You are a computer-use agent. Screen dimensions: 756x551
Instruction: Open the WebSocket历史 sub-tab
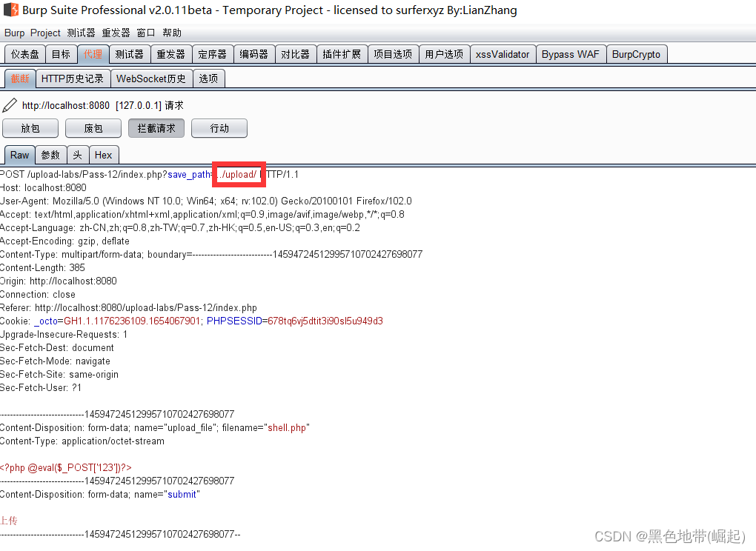[151, 79]
